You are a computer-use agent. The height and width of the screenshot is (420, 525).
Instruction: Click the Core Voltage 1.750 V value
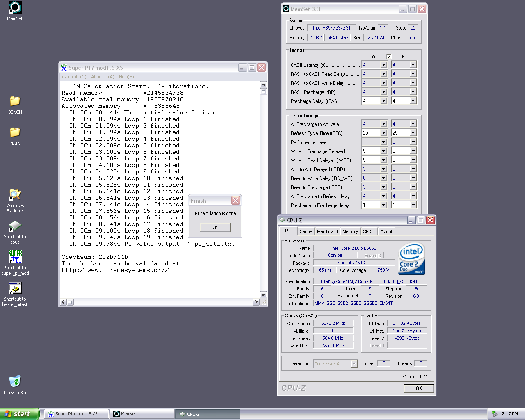pos(381,270)
